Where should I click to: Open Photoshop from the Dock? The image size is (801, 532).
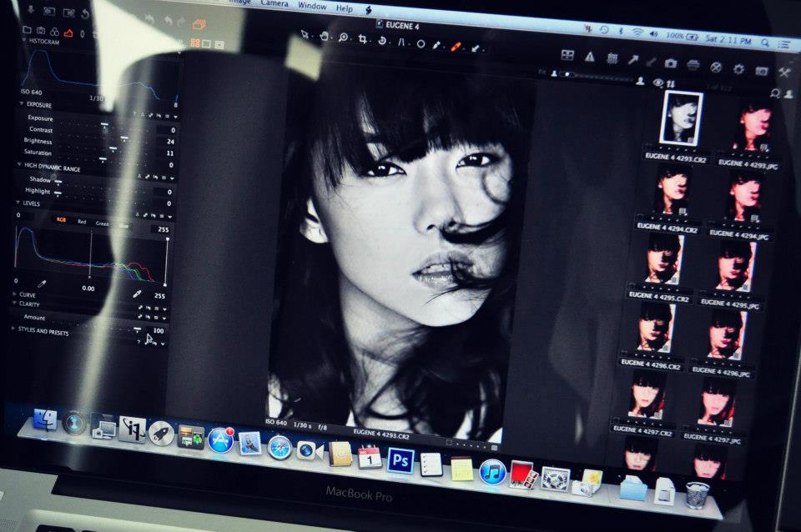point(400,461)
